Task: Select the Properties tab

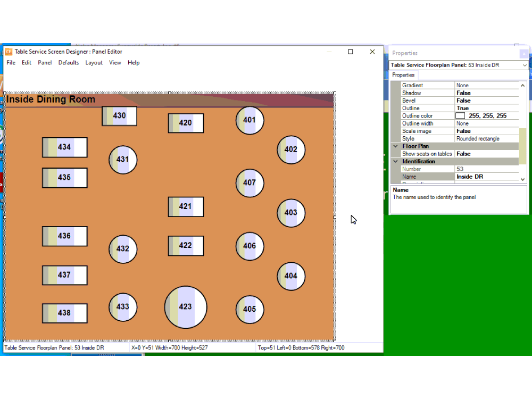Action: tap(403, 75)
